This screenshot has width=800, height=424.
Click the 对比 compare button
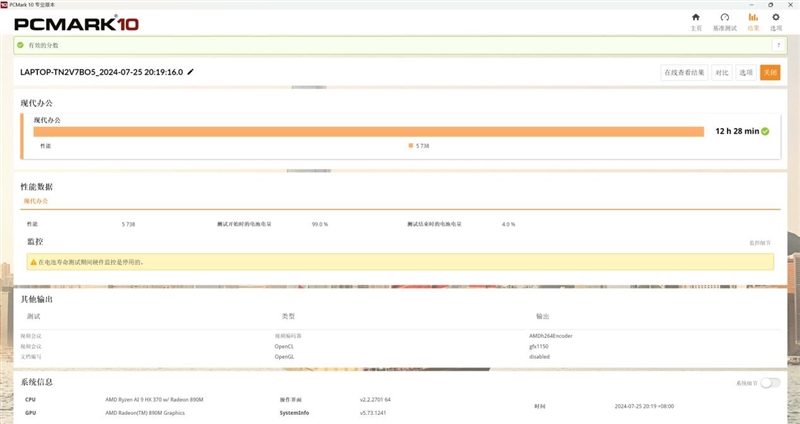pyautogui.click(x=721, y=72)
